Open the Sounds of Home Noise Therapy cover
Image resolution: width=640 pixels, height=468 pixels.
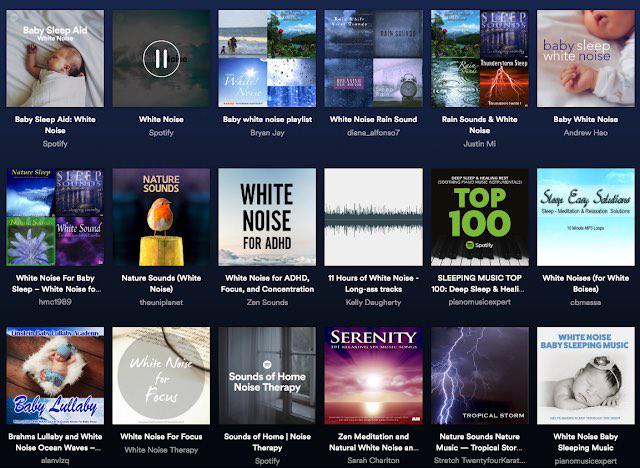click(x=267, y=375)
